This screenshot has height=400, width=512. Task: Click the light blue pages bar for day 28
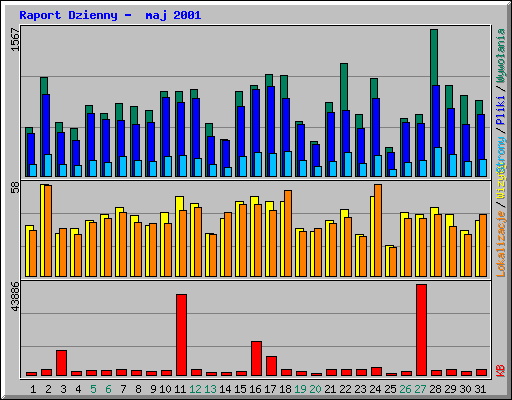pos(438,162)
